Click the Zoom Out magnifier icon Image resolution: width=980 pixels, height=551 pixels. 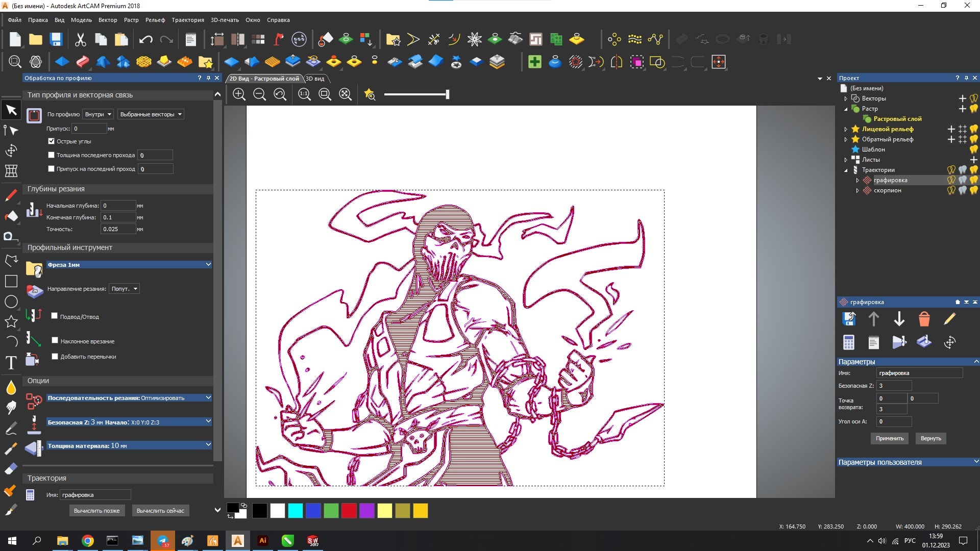pyautogui.click(x=259, y=94)
